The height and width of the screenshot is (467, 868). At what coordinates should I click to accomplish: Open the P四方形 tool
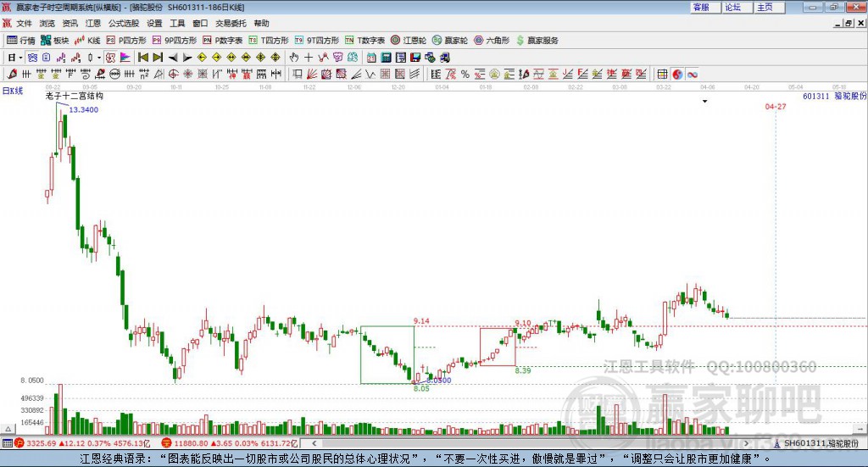pyautogui.click(x=126, y=41)
